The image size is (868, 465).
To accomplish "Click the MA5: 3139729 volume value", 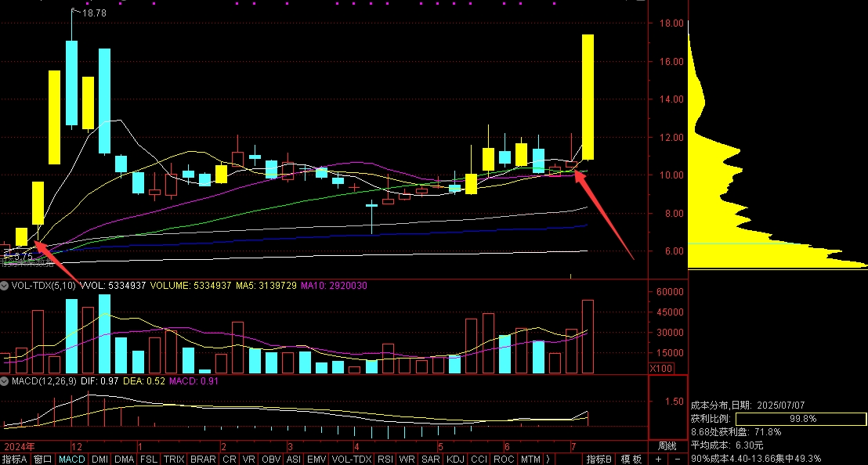I will click(266, 286).
